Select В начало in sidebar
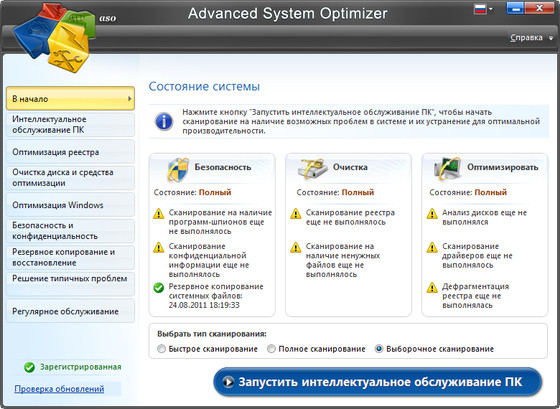 pyautogui.click(x=70, y=99)
